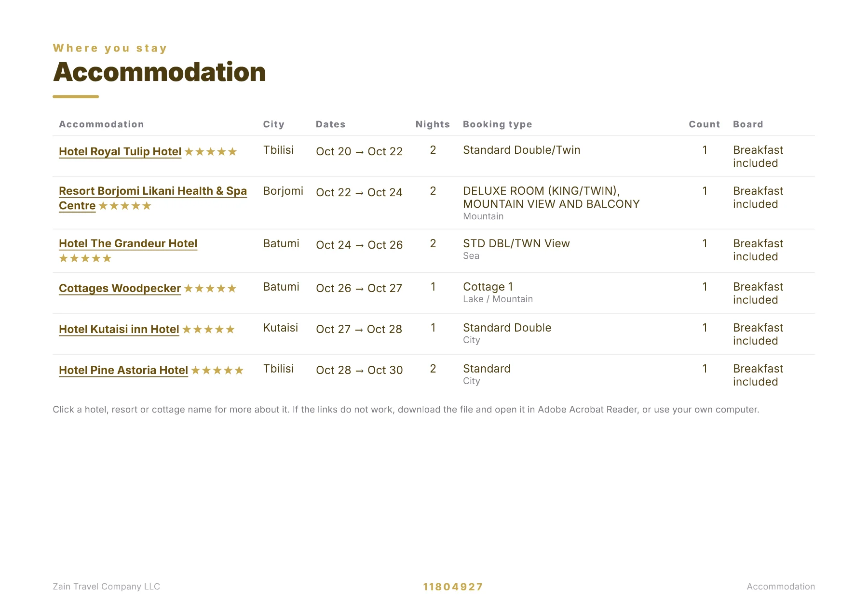This screenshot has height=613, width=868.
Task: Open the Hotel Royal Tulip Hotel link
Action: [120, 151]
